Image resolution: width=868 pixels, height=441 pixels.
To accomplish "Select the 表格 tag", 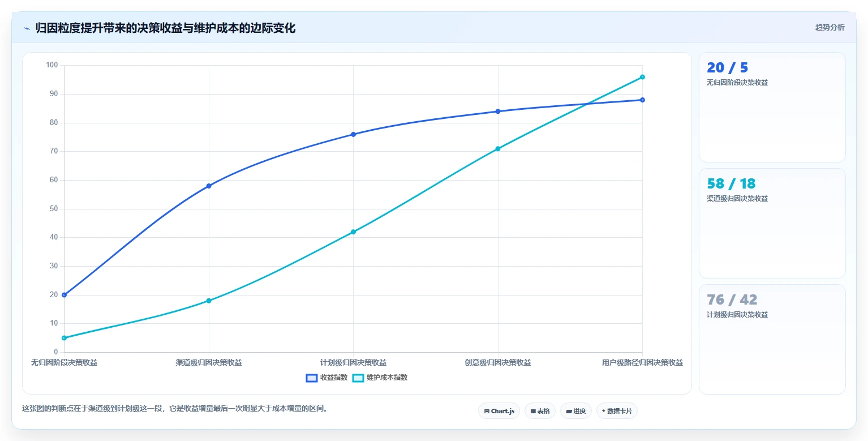I will pyautogui.click(x=540, y=411).
